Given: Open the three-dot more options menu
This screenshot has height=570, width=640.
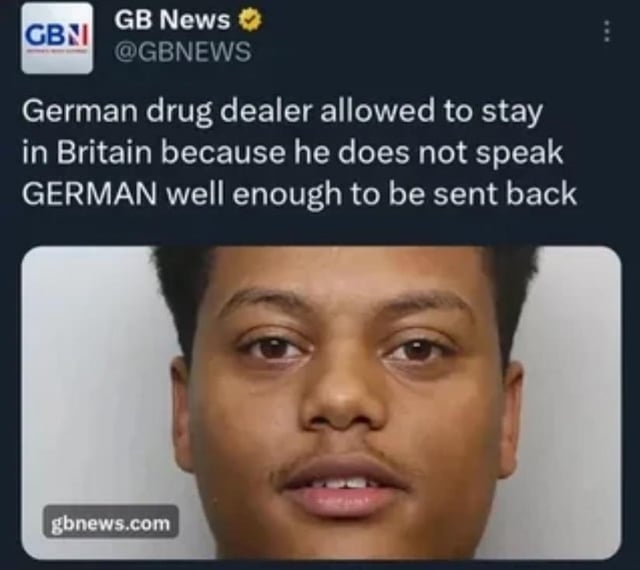Looking at the screenshot, I should [x=607, y=31].
